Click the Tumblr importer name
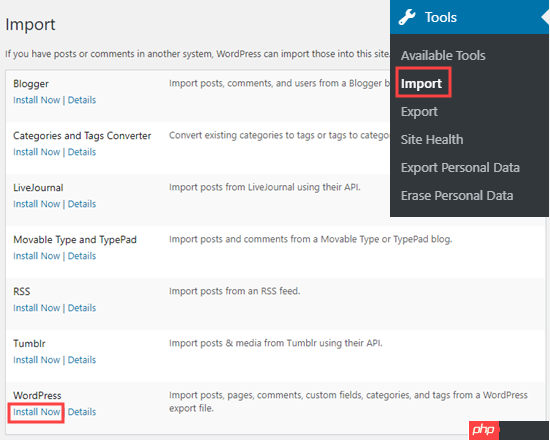The width and height of the screenshot is (550, 440). 29,344
